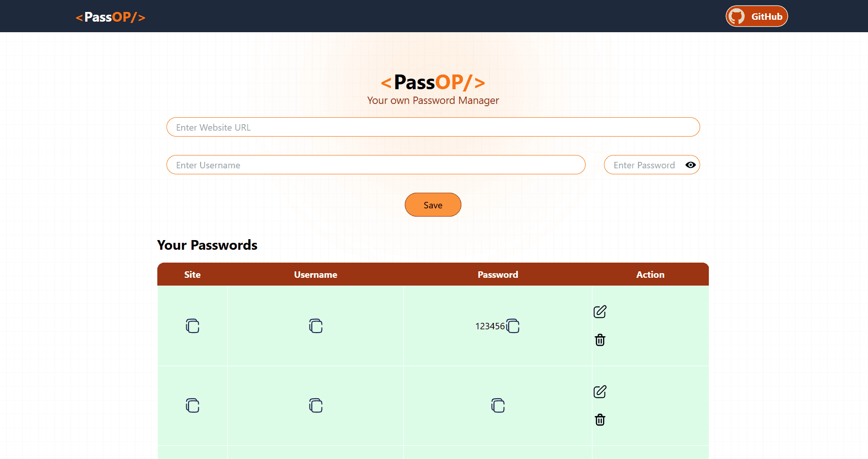Image resolution: width=868 pixels, height=459 pixels.
Task: Copy the site URL in the second row
Action: pos(192,405)
